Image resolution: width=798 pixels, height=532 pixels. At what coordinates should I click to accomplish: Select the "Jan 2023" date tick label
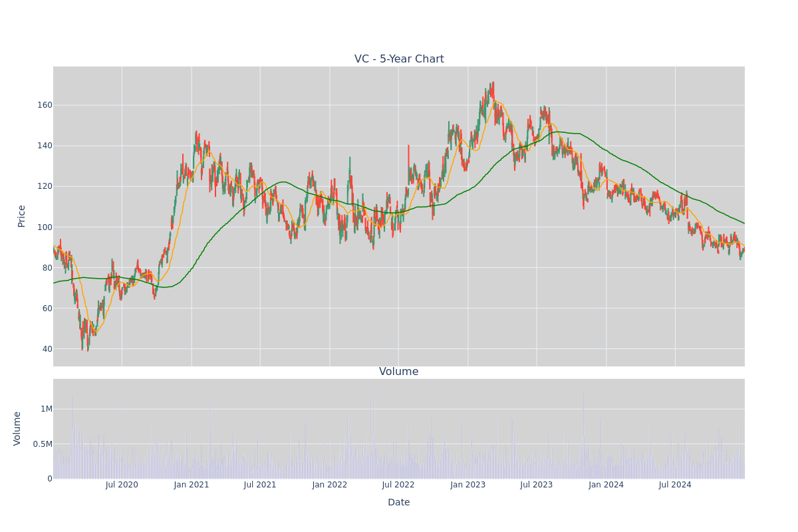coord(468,485)
